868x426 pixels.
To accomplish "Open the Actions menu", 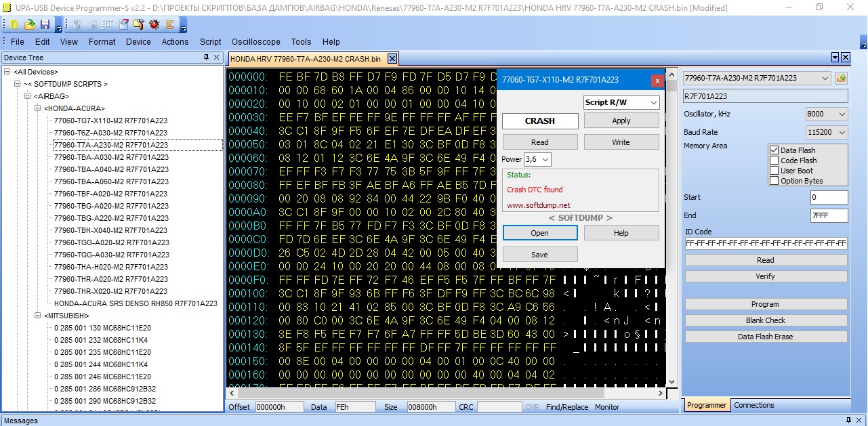I will coord(175,41).
